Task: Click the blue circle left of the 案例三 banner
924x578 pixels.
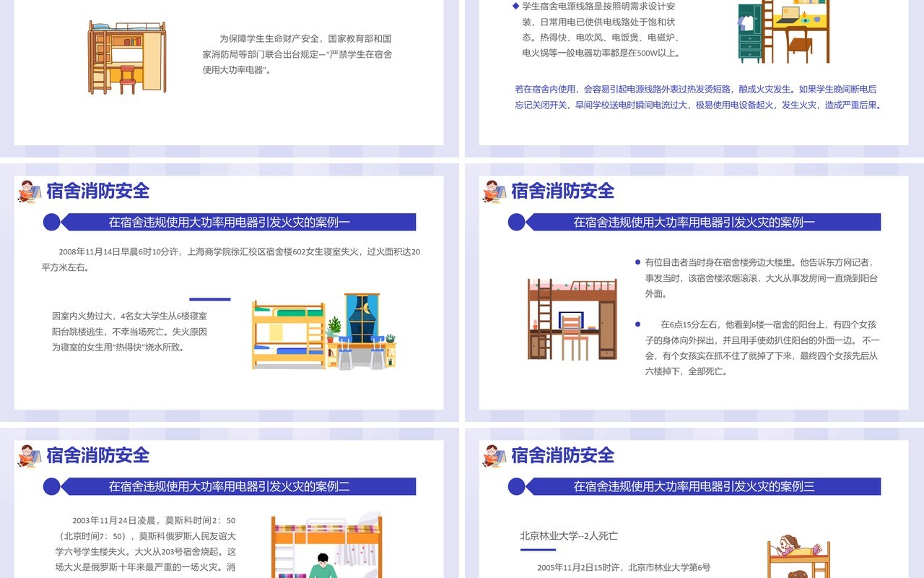Action: (x=517, y=486)
